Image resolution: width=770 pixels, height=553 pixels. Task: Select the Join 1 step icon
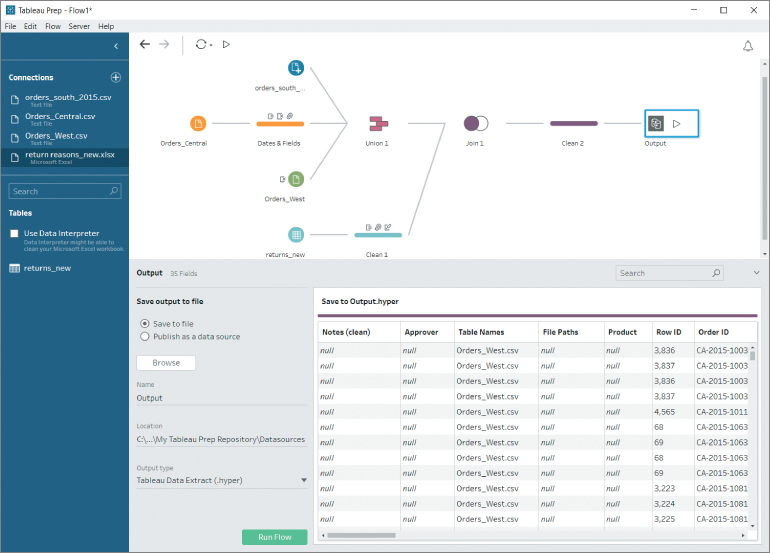click(x=475, y=123)
